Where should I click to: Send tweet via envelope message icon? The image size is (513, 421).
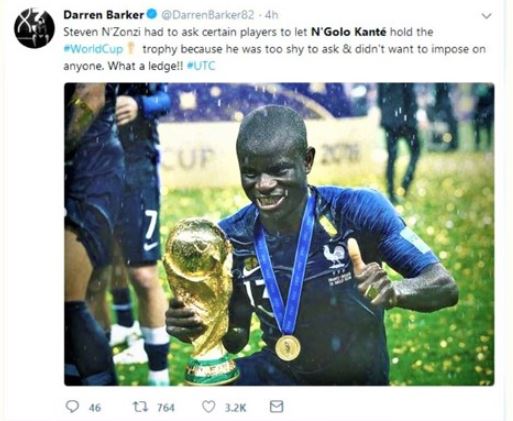coord(276,406)
